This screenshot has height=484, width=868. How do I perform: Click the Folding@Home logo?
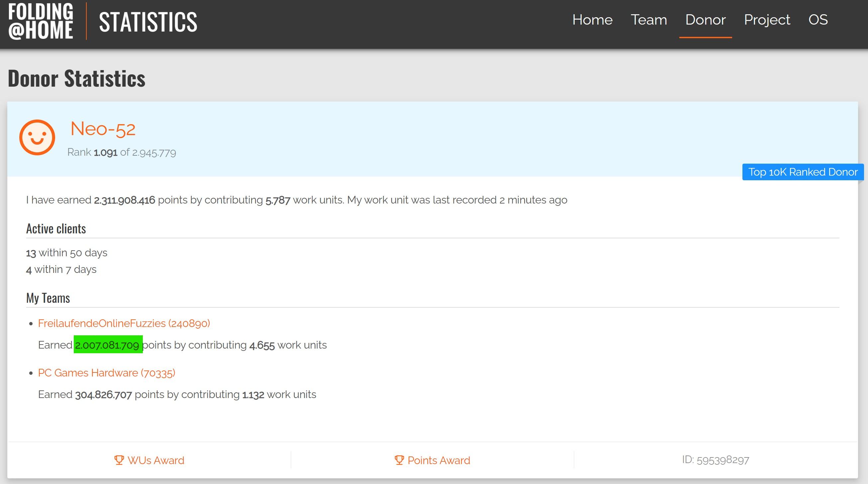click(x=41, y=21)
